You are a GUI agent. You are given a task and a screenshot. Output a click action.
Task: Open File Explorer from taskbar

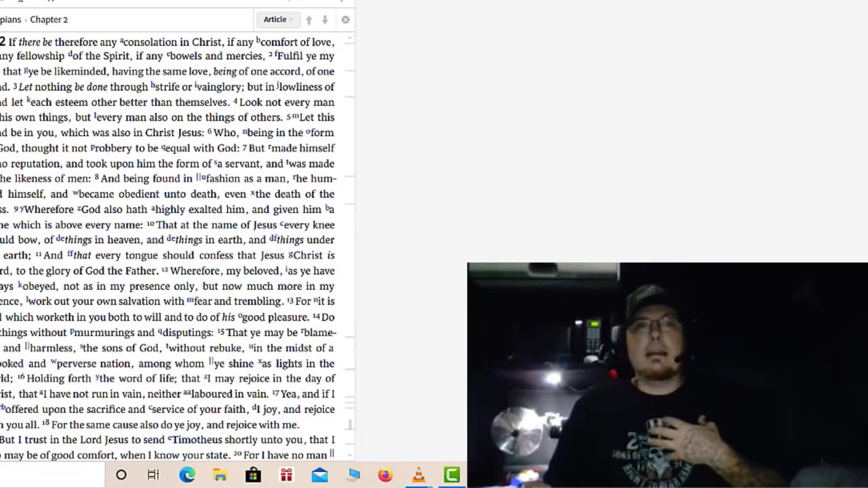[220, 475]
